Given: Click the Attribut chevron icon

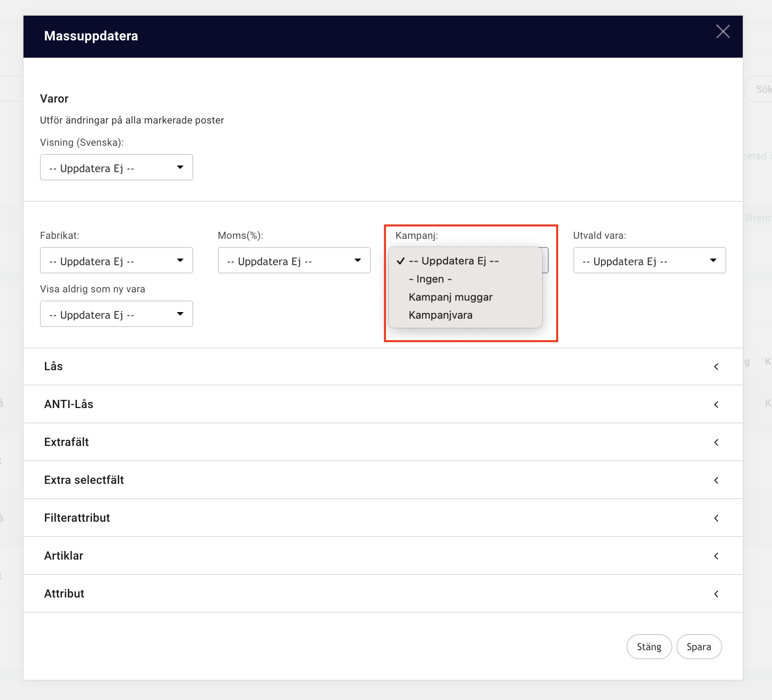Looking at the screenshot, I should click(x=716, y=594).
